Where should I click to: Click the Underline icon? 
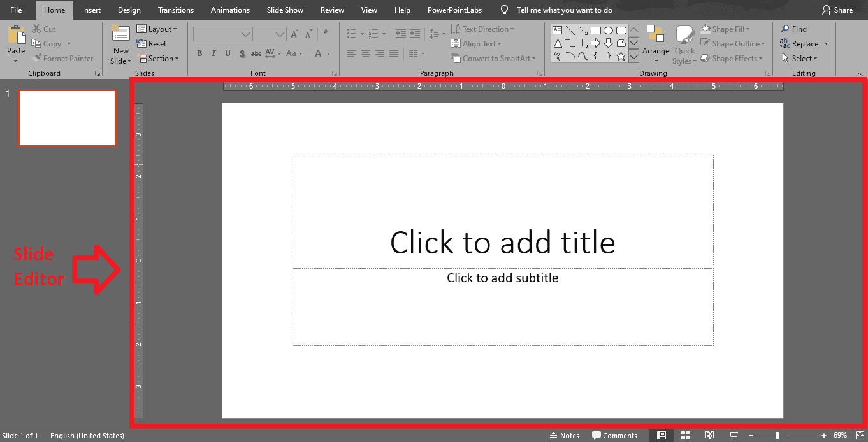[228, 53]
